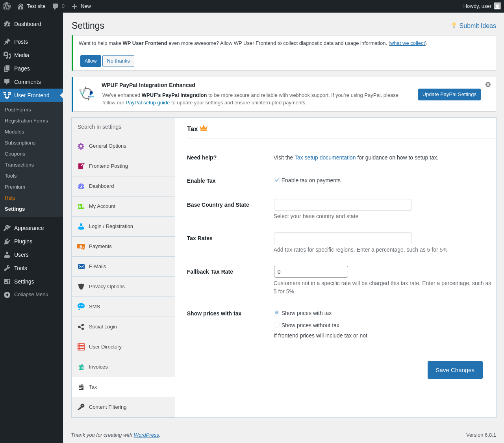Open the Base Country and State selector
The image size is (504, 443).
[343, 205]
